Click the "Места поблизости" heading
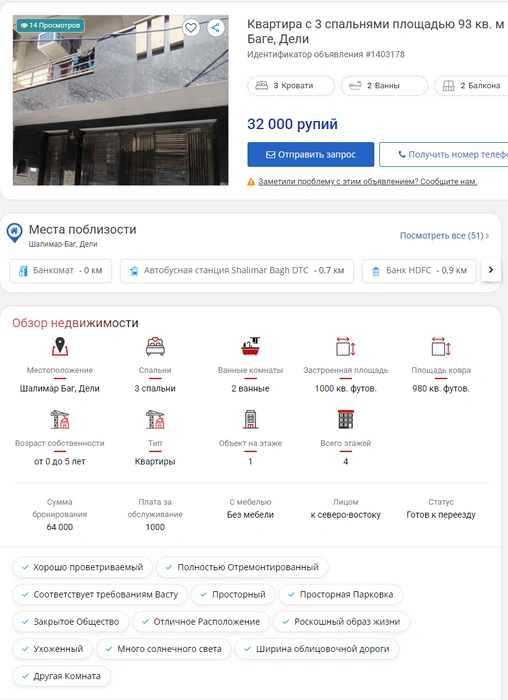The width and height of the screenshot is (508, 700). (83, 229)
